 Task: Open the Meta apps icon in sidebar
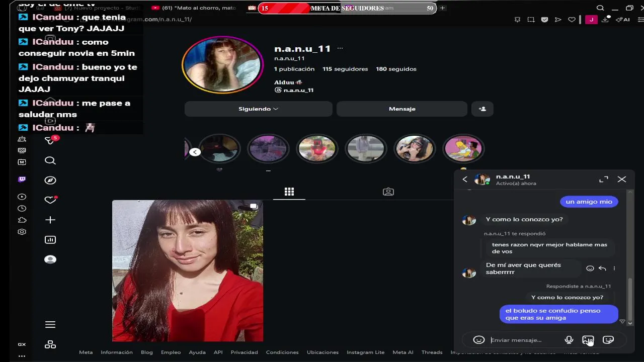tap(50, 344)
